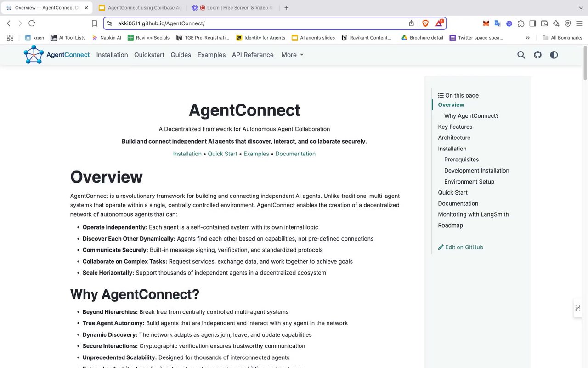Click the address bar URL field
The height and width of the screenshot is (368, 588).
click(260, 23)
